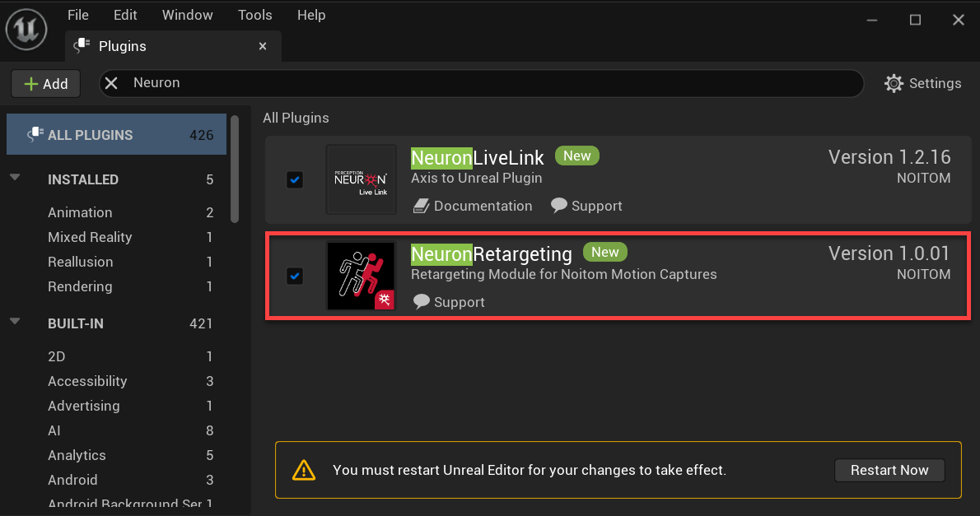Click the Version 1.2.16 label
This screenshot has width=980, height=516.
tap(889, 157)
